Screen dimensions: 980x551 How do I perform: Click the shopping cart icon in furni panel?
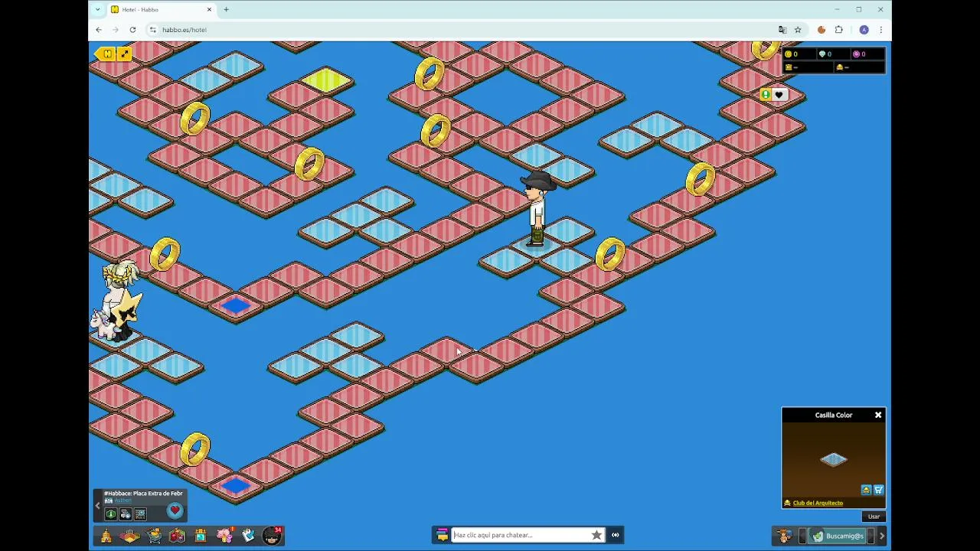(878, 490)
